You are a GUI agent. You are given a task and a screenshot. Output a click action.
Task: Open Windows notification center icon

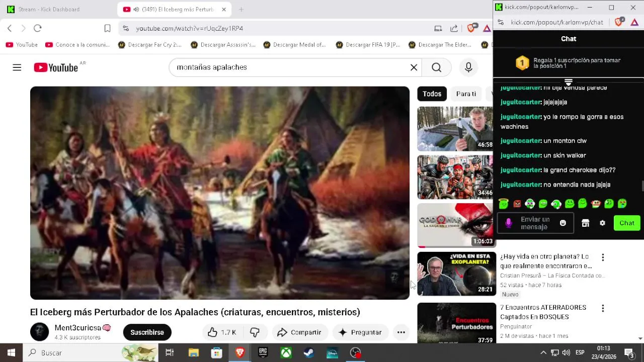point(629,353)
